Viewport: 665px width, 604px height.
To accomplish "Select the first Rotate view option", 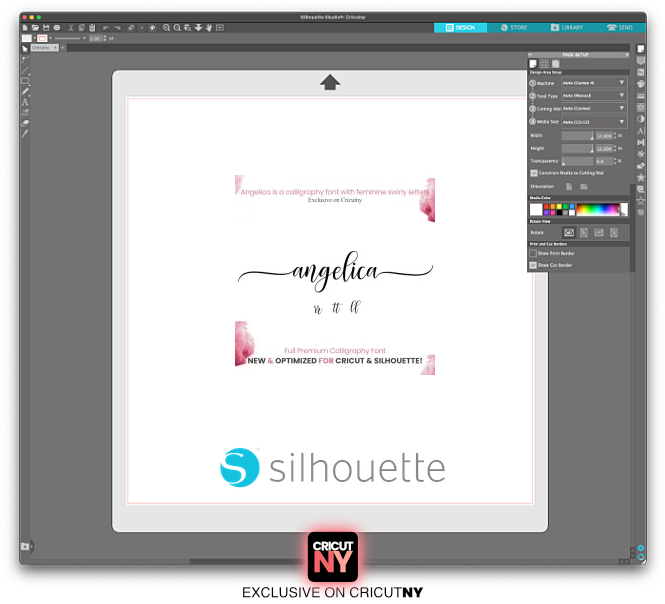I will click(569, 232).
